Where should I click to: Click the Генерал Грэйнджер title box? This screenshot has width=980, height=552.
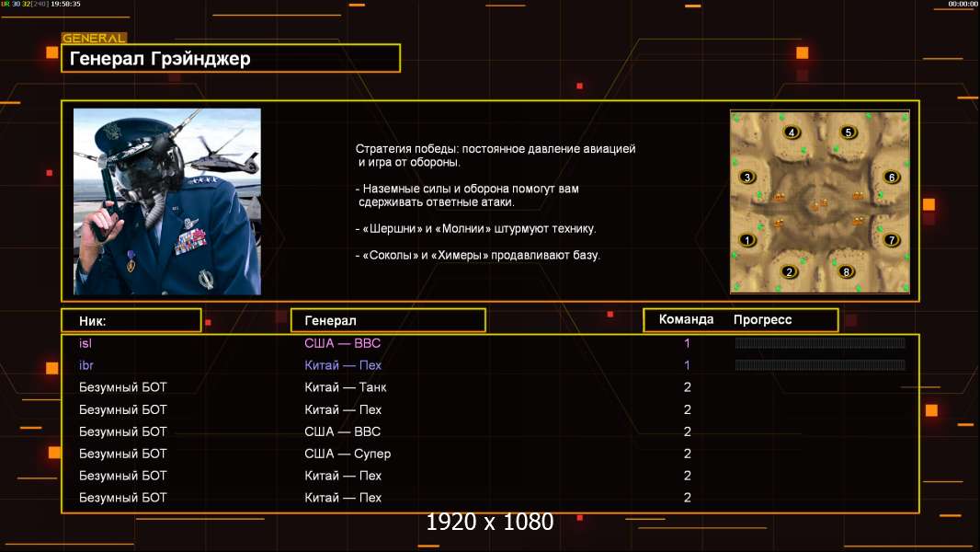click(231, 58)
